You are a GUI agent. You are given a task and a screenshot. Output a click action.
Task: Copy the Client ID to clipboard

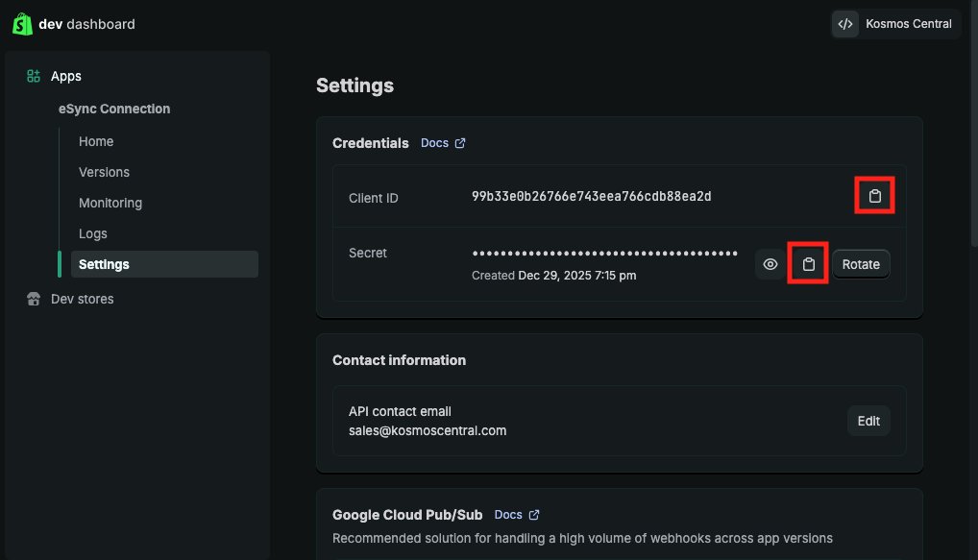(874, 196)
